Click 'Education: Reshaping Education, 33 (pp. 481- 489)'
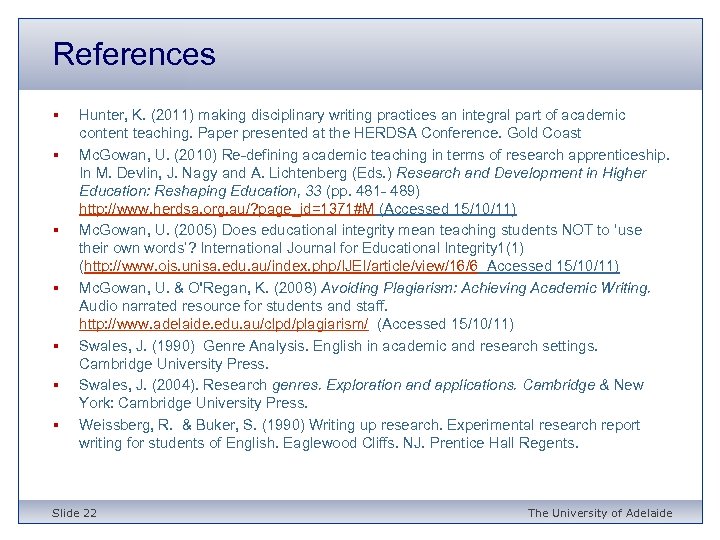 tap(249, 191)
